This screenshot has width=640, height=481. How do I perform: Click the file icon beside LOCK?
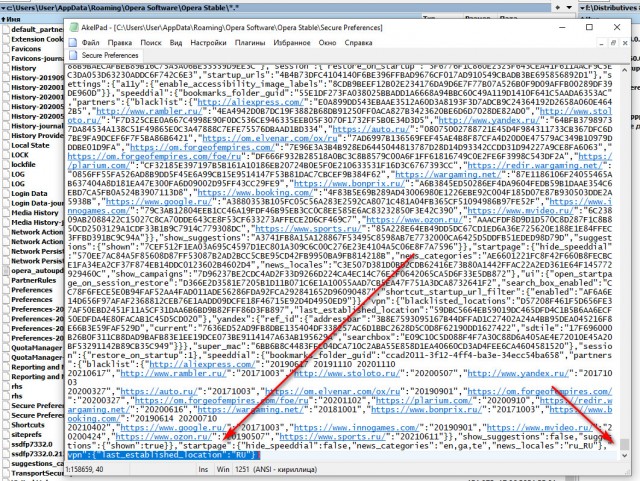[x=6, y=155]
